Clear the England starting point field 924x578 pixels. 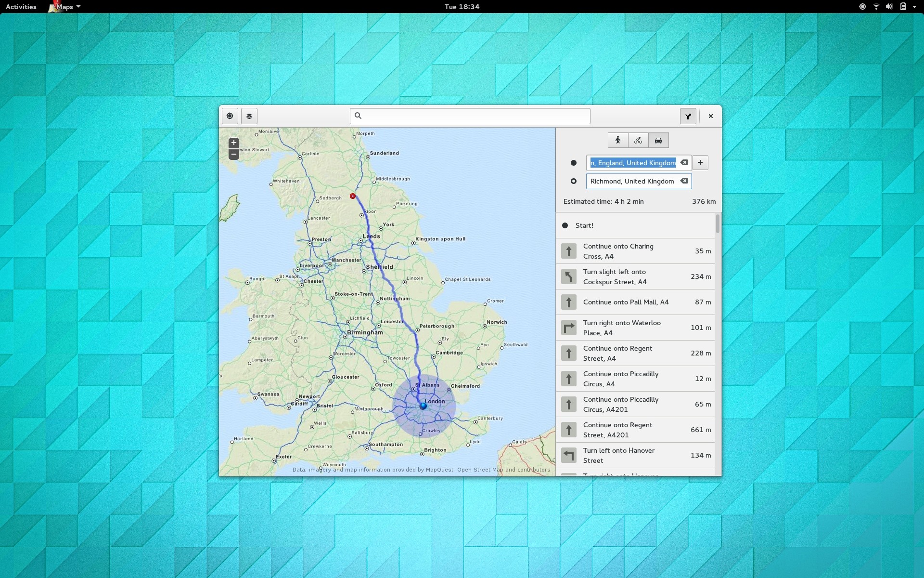coord(684,162)
